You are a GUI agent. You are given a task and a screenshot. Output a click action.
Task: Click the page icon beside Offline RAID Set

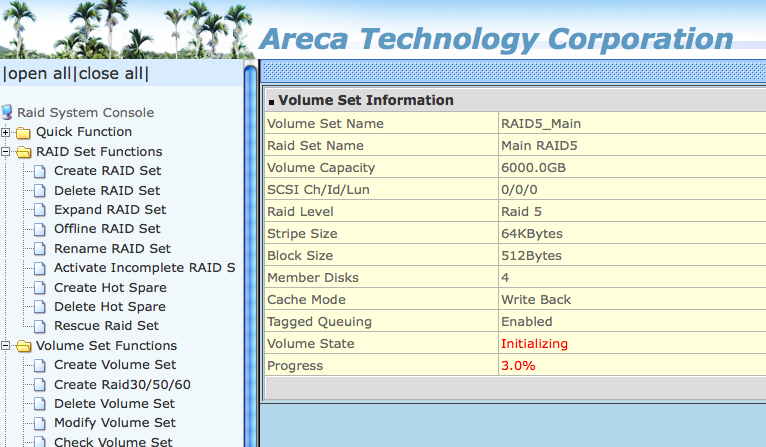coord(40,229)
